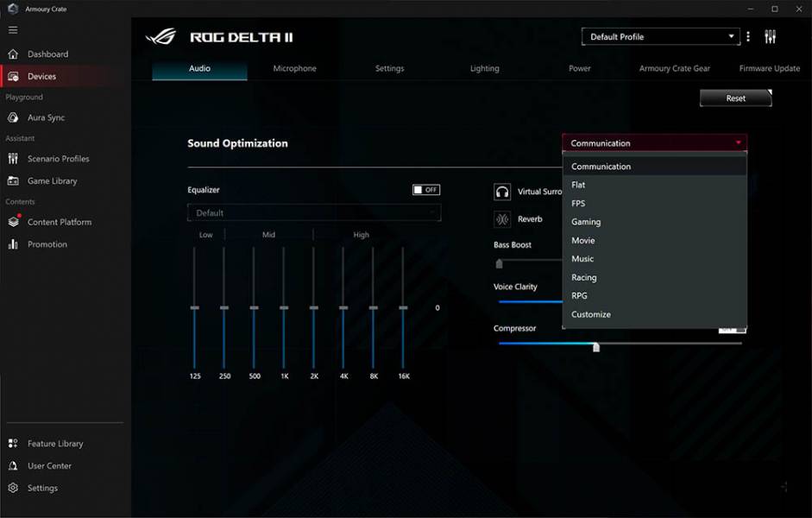Click the 8K equalizer slider
812x518 pixels.
click(374, 307)
